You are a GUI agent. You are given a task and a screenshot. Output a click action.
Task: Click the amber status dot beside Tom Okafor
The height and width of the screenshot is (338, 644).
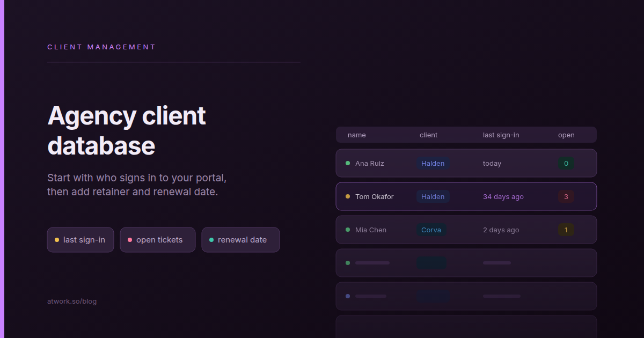coord(348,196)
